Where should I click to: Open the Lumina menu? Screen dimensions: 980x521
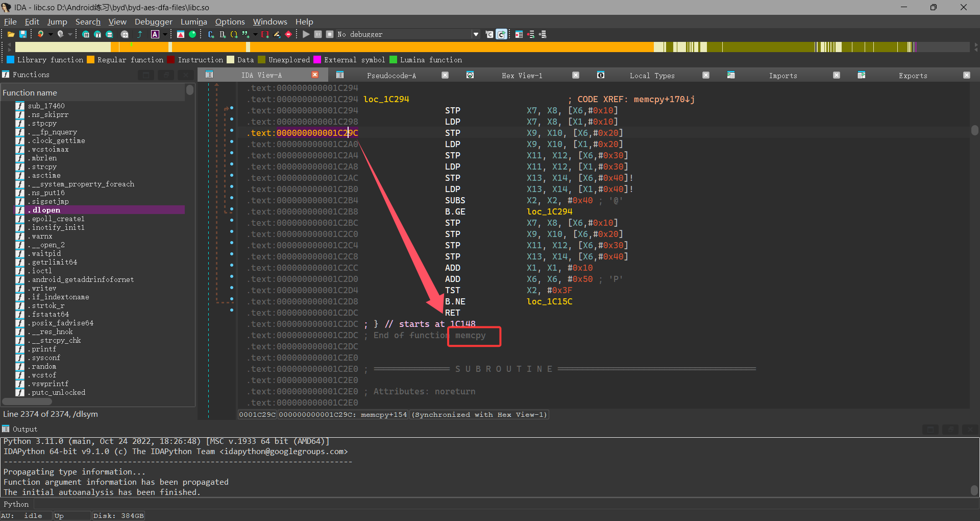point(193,21)
